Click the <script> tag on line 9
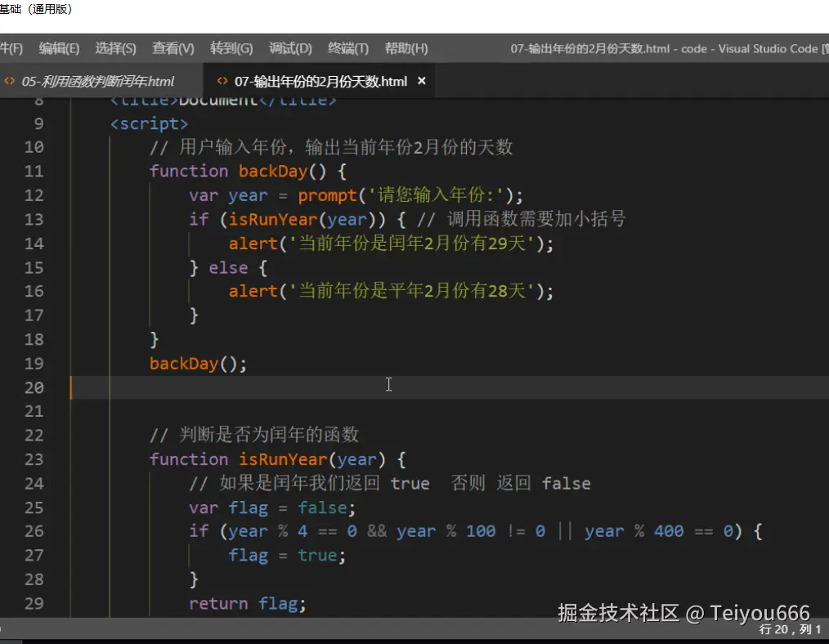Screen dimensions: 829x644 pos(149,123)
